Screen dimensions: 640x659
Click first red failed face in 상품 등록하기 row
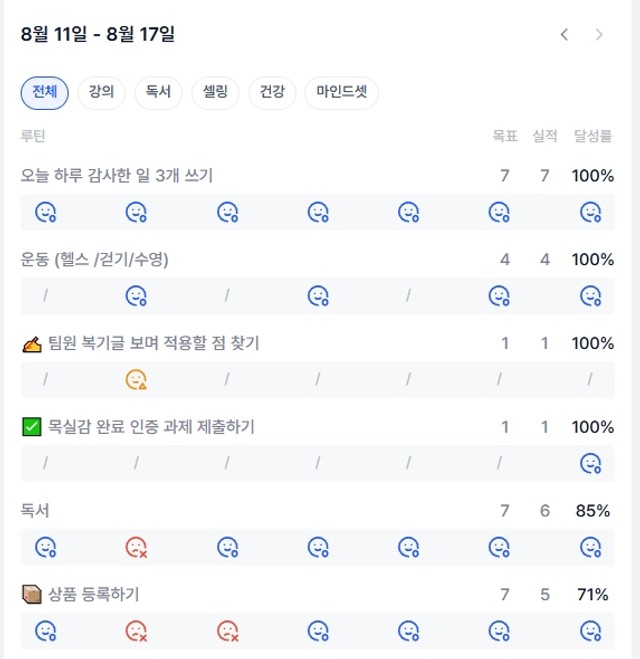pyautogui.click(x=136, y=631)
